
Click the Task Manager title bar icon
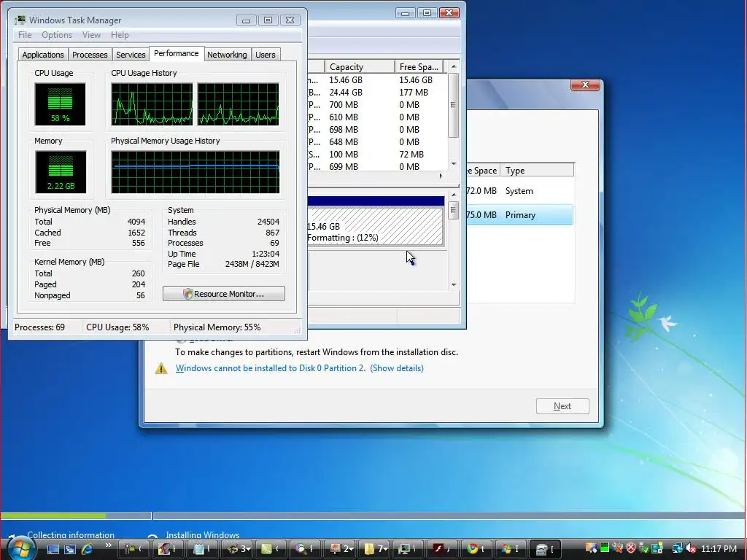coord(20,20)
